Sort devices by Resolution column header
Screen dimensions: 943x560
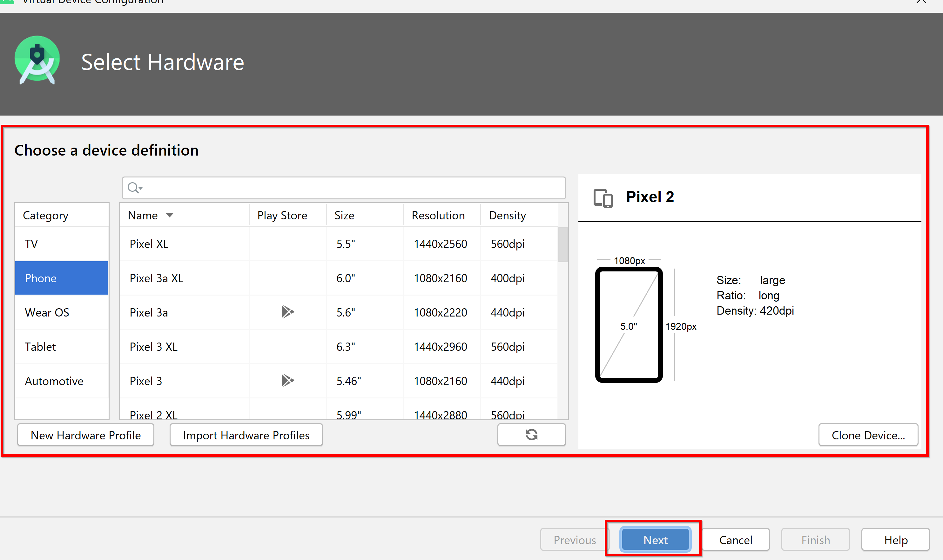(x=442, y=215)
